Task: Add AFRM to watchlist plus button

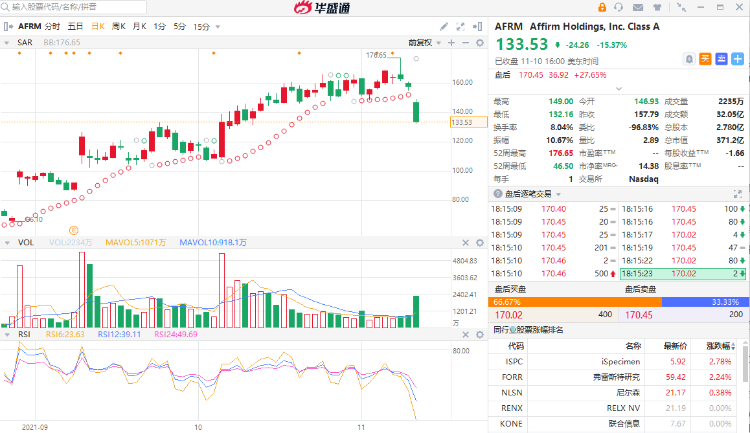Action: (738, 59)
